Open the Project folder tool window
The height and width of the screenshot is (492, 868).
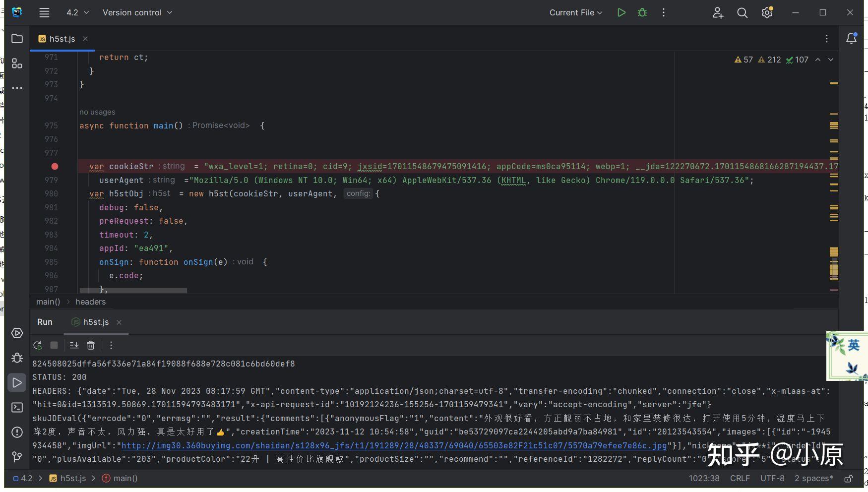[17, 39]
